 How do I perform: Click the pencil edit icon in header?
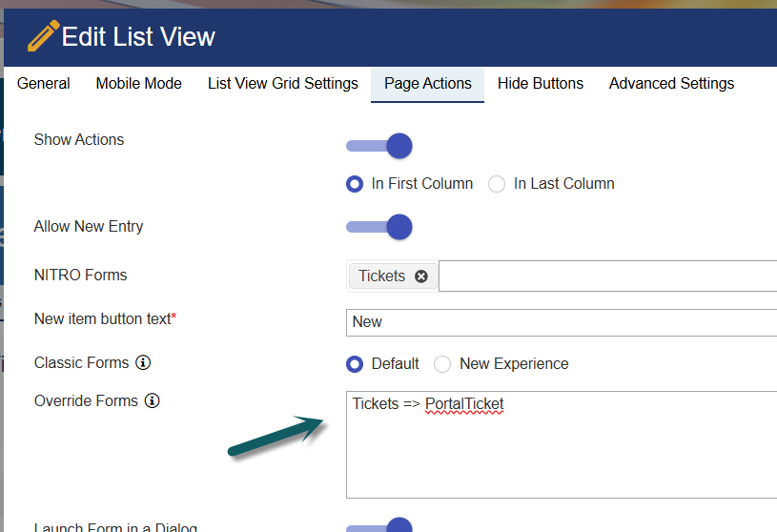coord(43,36)
